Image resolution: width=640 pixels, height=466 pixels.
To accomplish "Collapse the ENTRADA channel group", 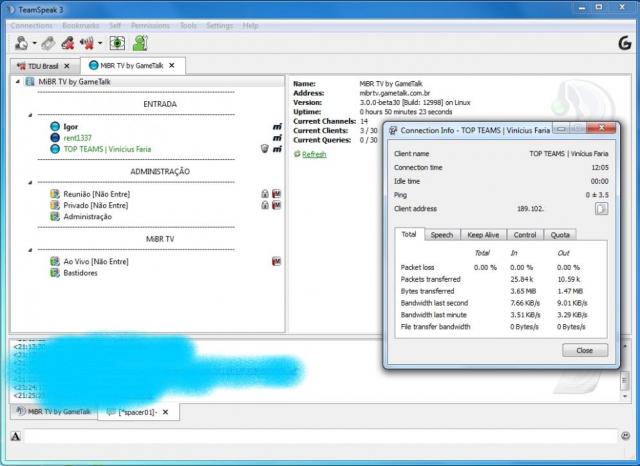I will (30, 115).
